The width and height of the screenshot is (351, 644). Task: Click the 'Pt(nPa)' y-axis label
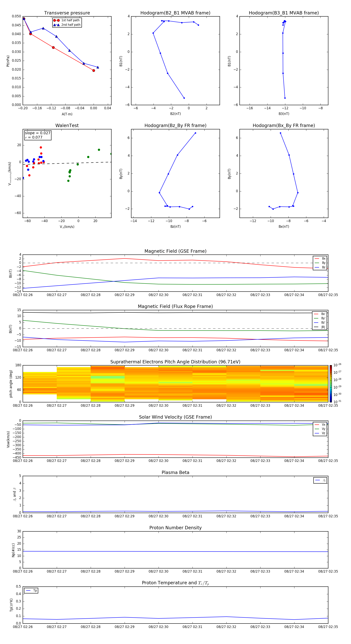click(8, 61)
